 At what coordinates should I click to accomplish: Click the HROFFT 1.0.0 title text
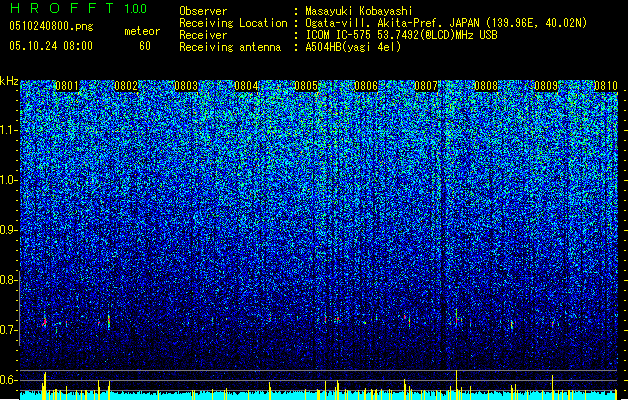(x=78, y=8)
